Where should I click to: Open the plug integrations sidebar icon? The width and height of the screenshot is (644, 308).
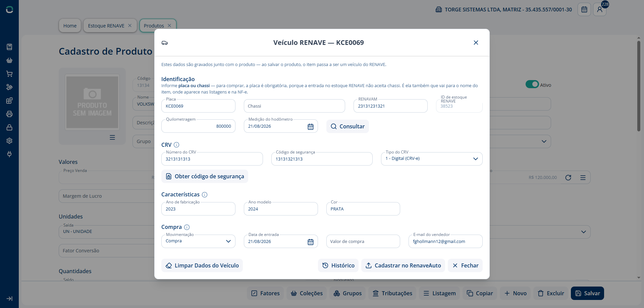pyautogui.click(x=9, y=154)
